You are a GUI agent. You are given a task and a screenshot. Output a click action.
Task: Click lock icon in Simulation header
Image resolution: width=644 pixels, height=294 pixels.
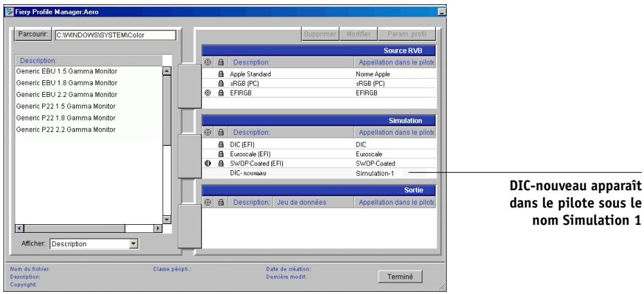(221, 132)
